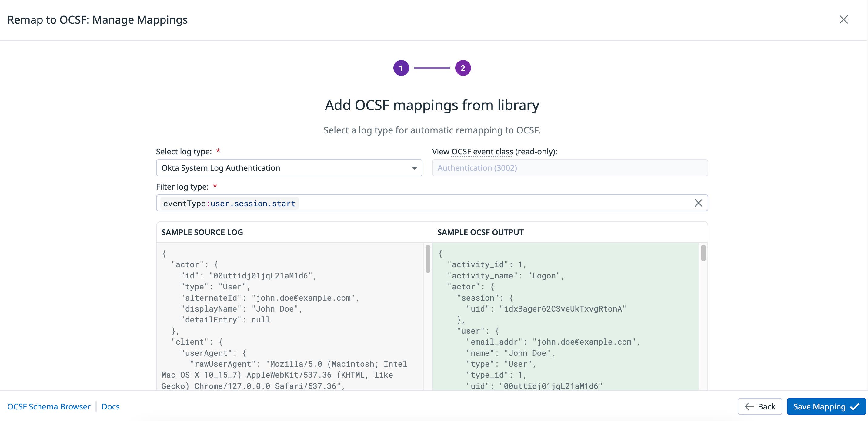Open the OCSF Schema Browser
This screenshot has width=868, height=421.
(49, 406)
